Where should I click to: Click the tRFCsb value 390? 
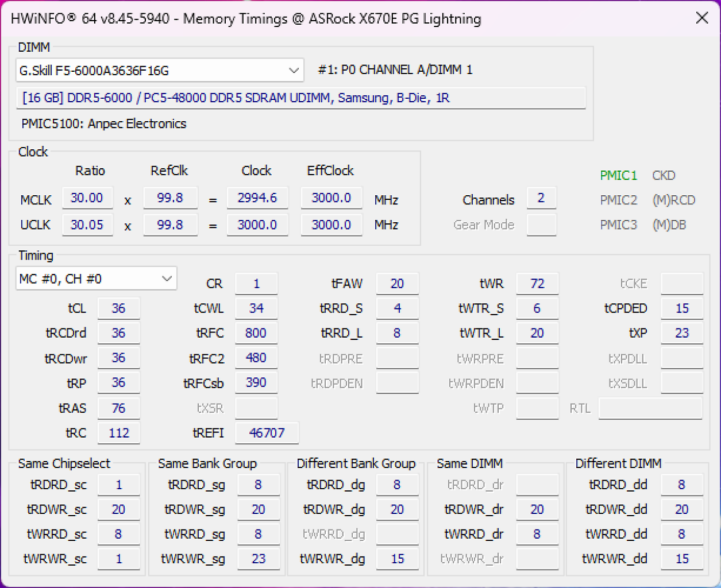coord(256,382)
